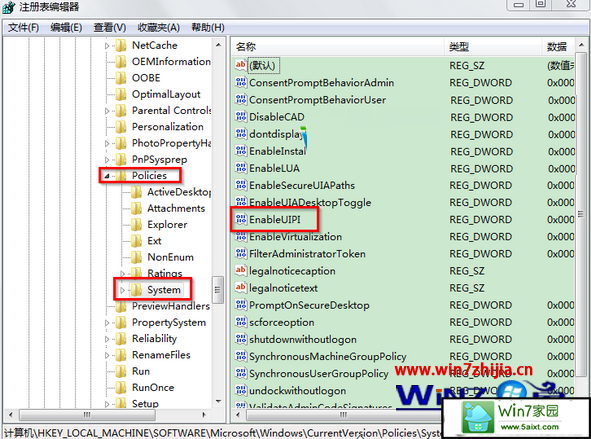This screenshot has height=439, width=591.
Task: Select the System folder icon in tree
Action: [x=136, y=290]
